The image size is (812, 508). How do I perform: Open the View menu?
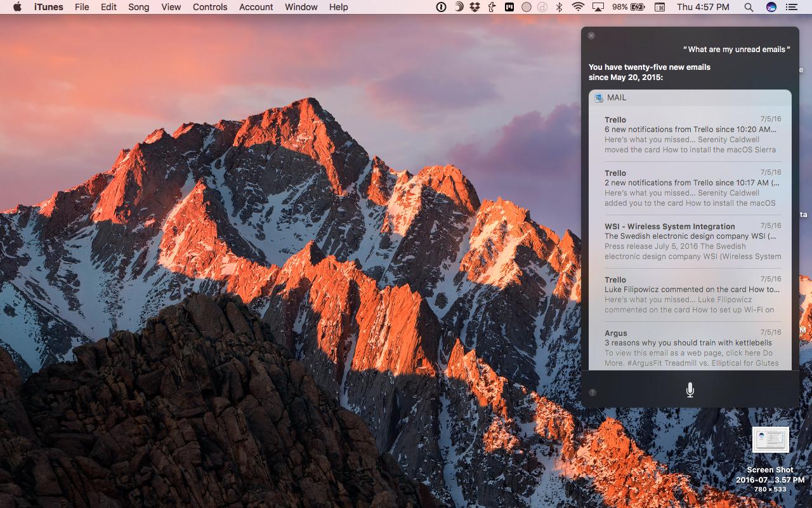(171, 7)
